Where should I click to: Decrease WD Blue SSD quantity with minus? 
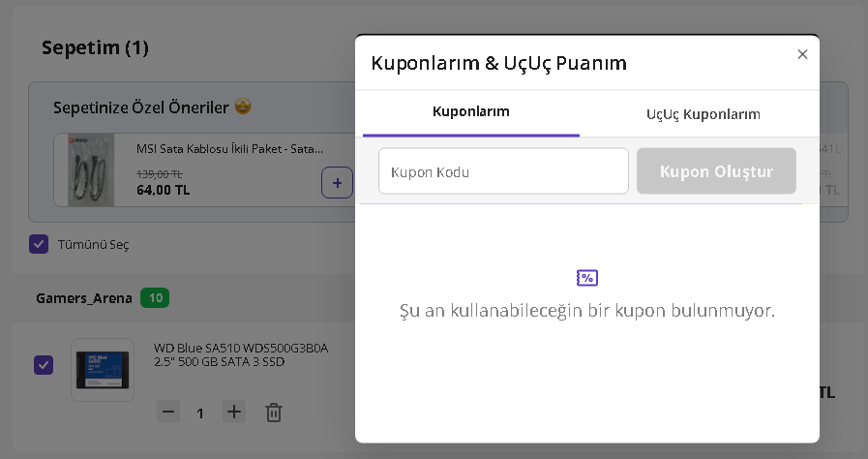169,413
